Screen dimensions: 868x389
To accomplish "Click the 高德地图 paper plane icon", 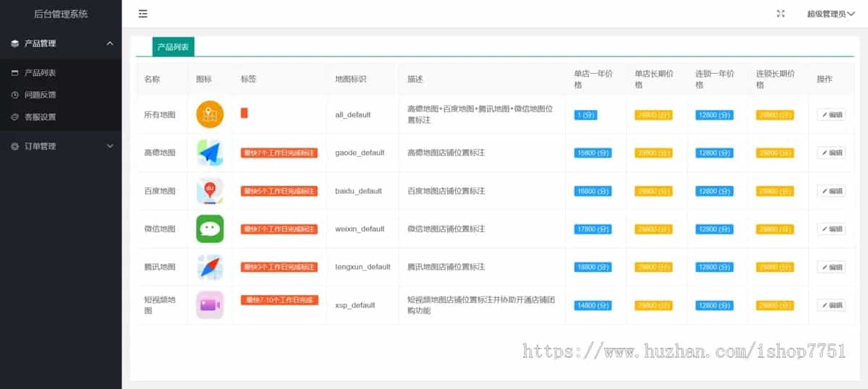I will [x=210, y=153].
